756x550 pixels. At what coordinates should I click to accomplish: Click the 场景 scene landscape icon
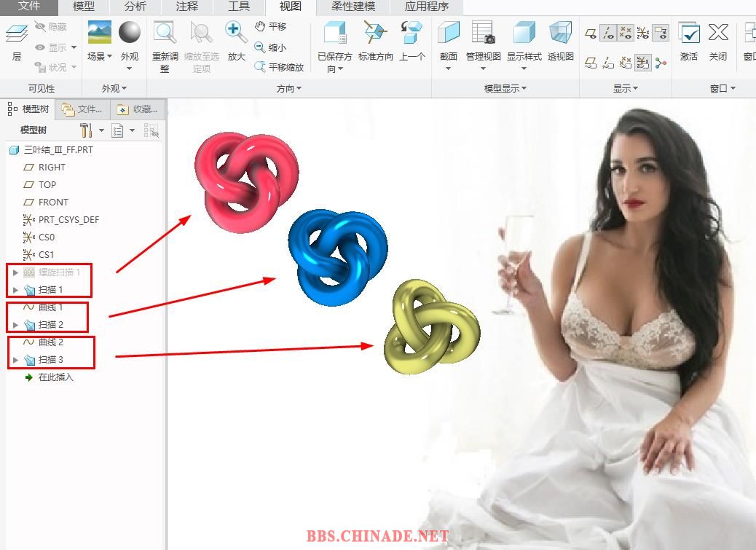click(x=99, y=33)
